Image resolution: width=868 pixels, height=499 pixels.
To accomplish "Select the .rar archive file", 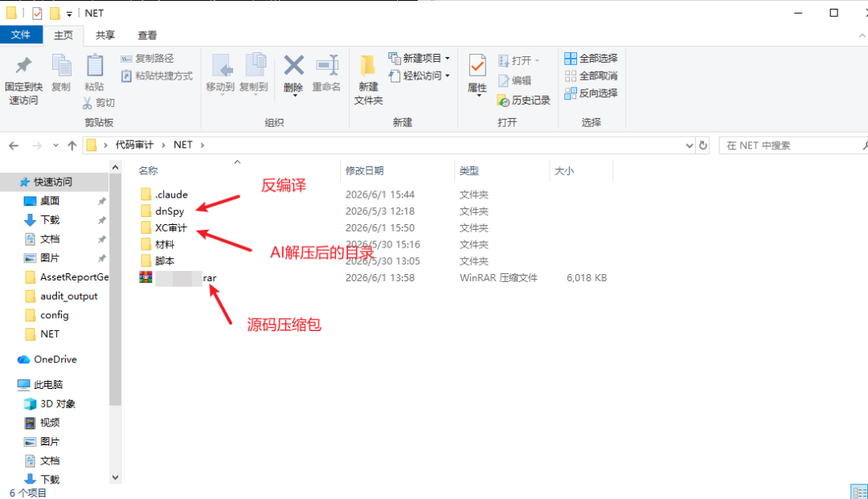I will coord(178,278).
